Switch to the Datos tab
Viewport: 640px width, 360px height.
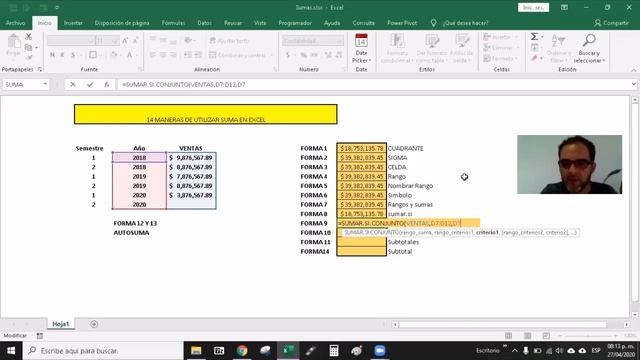(204, 23)
